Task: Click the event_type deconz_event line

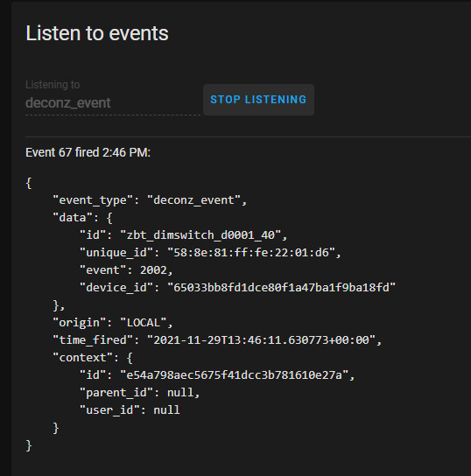Action: [x=150, y=200]
